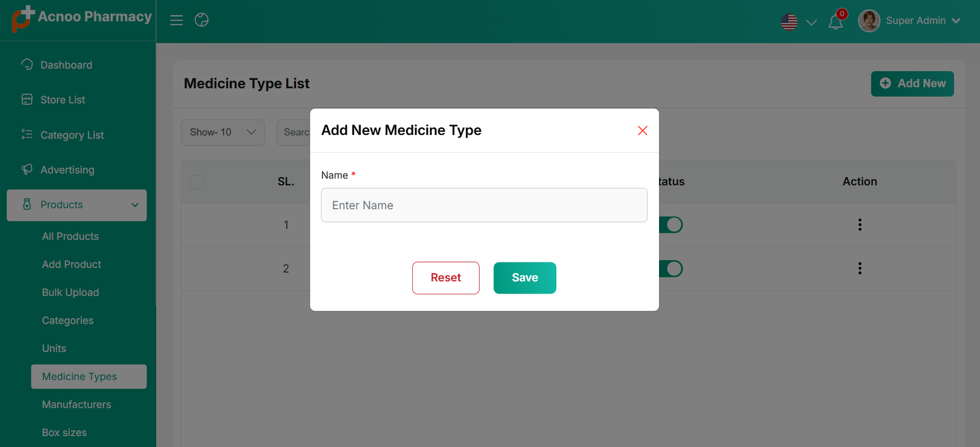This screenshot has width=980, height=447.
Task: Click the hamburger menu icon in header
Action: coord(176,20)
